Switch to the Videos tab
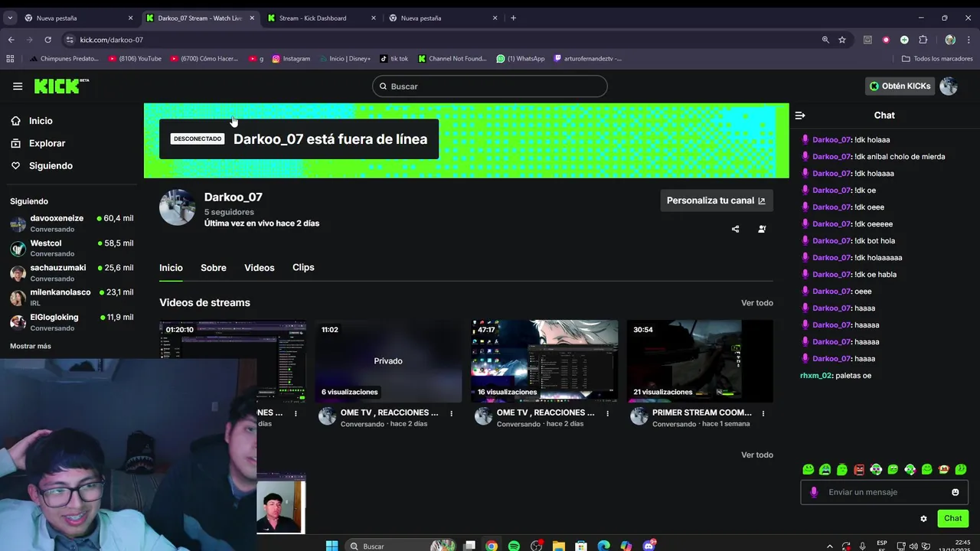This screenshot has width=980, height=551. coord(260,268)
